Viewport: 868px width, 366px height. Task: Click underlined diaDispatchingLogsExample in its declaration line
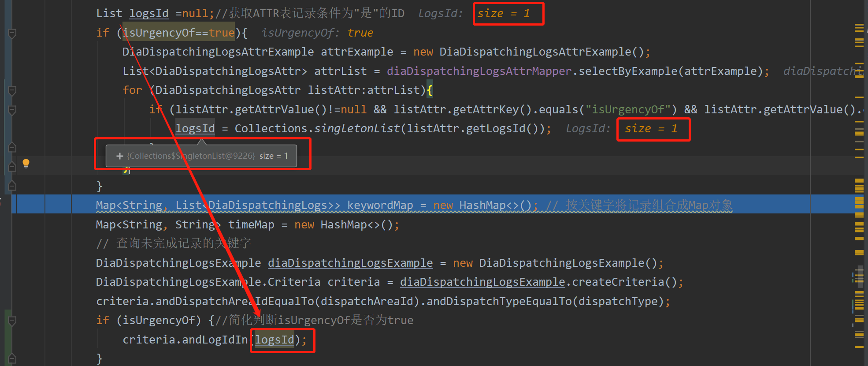pos(350,263)
